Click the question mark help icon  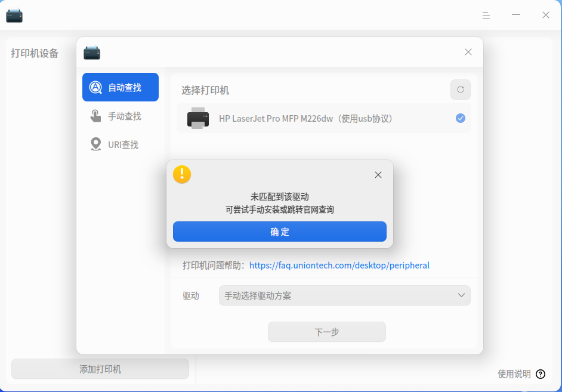click(541, 374)
